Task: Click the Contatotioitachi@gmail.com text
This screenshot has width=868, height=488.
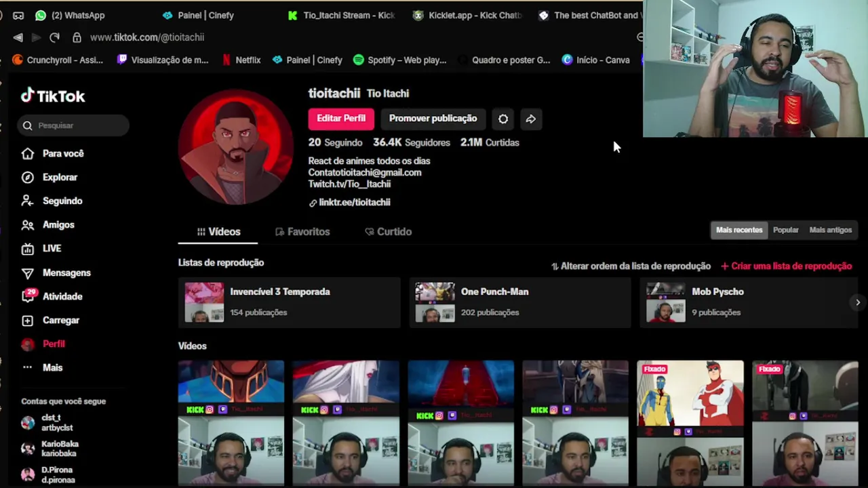Action: (x=365, y=173)
